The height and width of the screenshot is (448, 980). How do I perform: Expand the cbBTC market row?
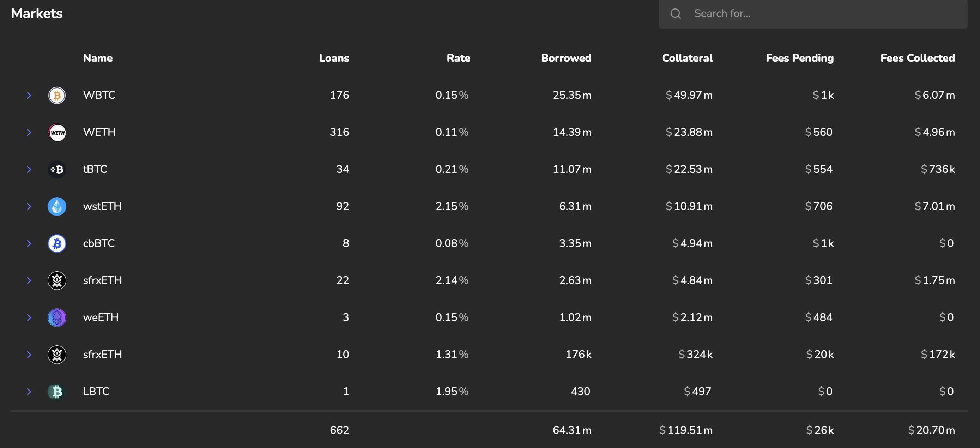tap(29, 243)
